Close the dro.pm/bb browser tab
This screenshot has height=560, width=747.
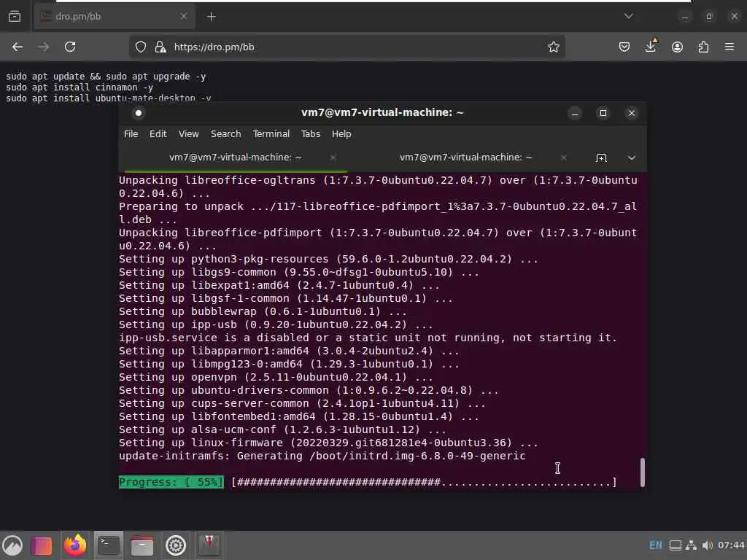[x=183, y=16]
